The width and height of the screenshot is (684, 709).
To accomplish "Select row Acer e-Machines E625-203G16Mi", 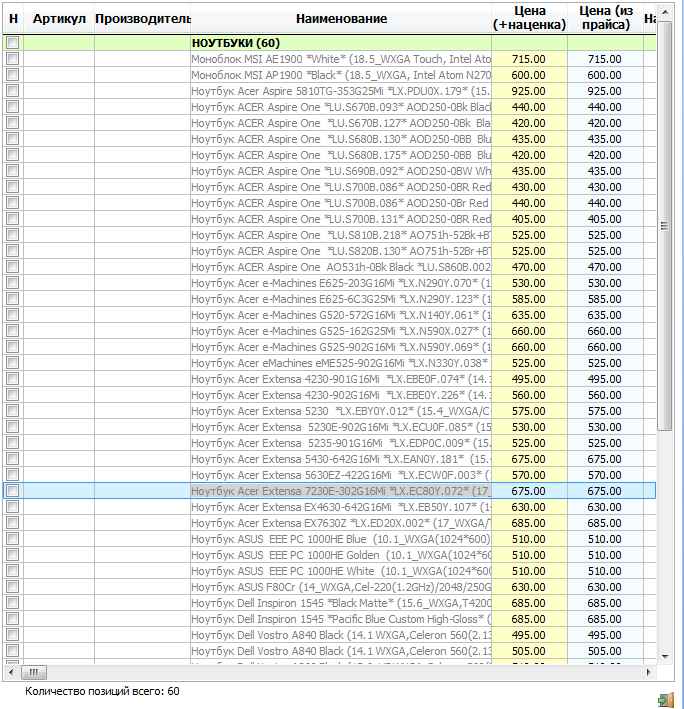I will 330,283.
